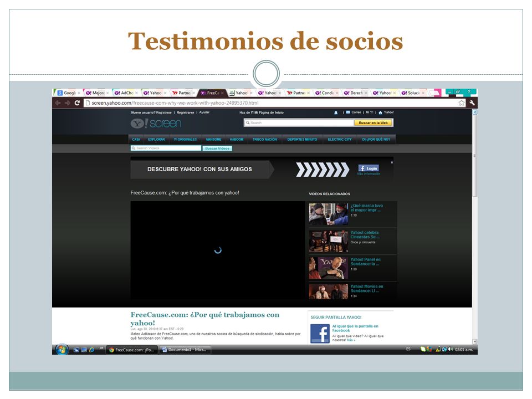Switch to the Mejore tab
532x399 pixels.
point(96,93)
